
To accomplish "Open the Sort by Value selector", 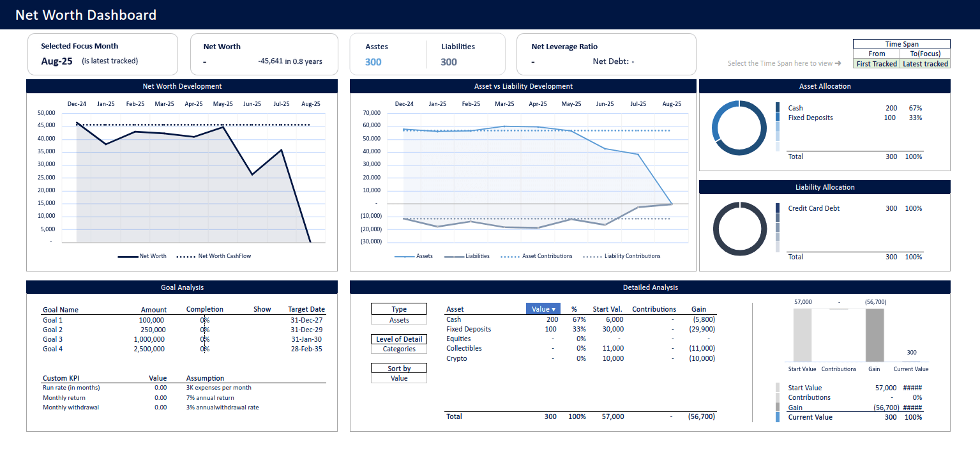I will coord(398,377).
